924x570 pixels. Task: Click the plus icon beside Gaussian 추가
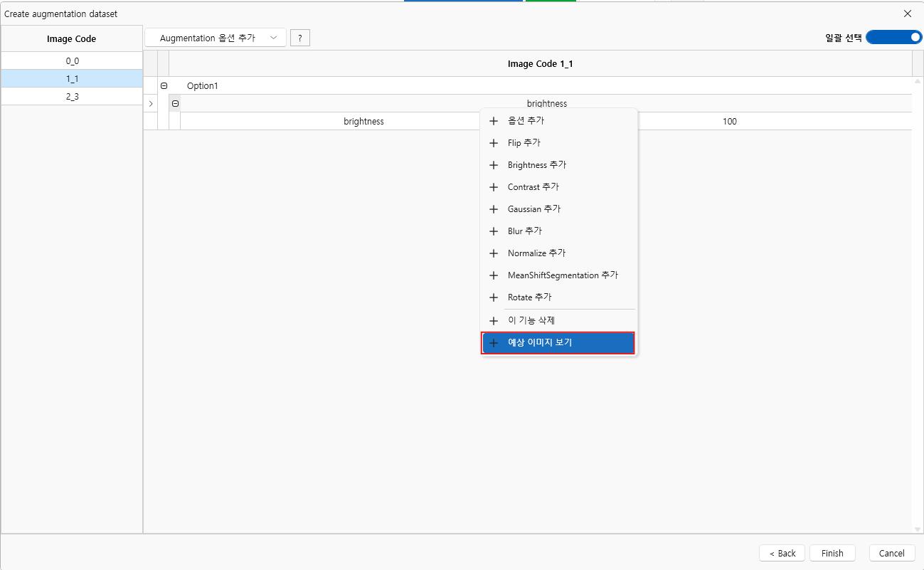pyautogui.click(x=493, y=209)
